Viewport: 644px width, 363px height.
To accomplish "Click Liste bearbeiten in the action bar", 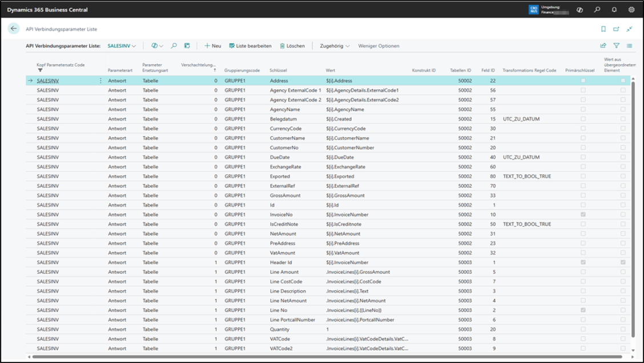I will point(250,46).
